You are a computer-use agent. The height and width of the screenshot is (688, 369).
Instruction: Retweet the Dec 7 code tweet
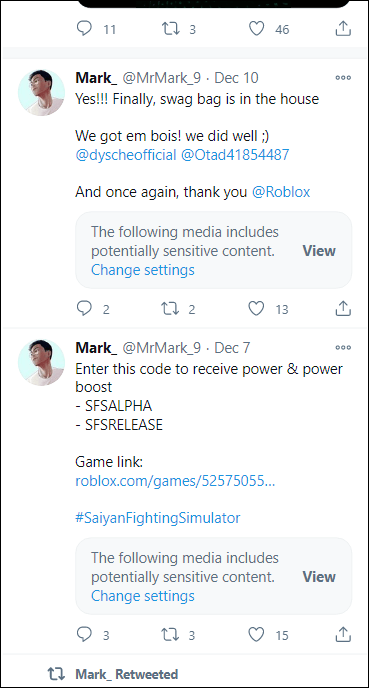coord(170,634)
